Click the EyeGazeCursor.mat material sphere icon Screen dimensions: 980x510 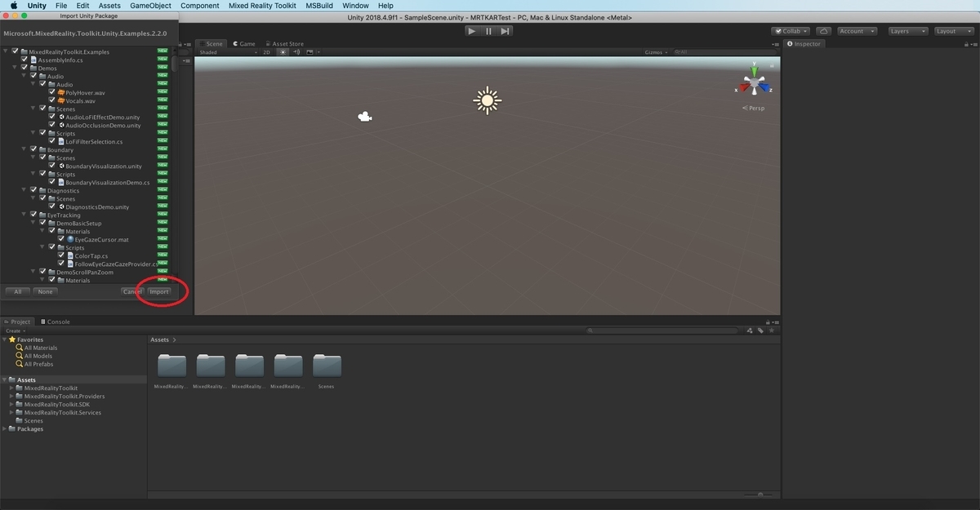[70, 240]
